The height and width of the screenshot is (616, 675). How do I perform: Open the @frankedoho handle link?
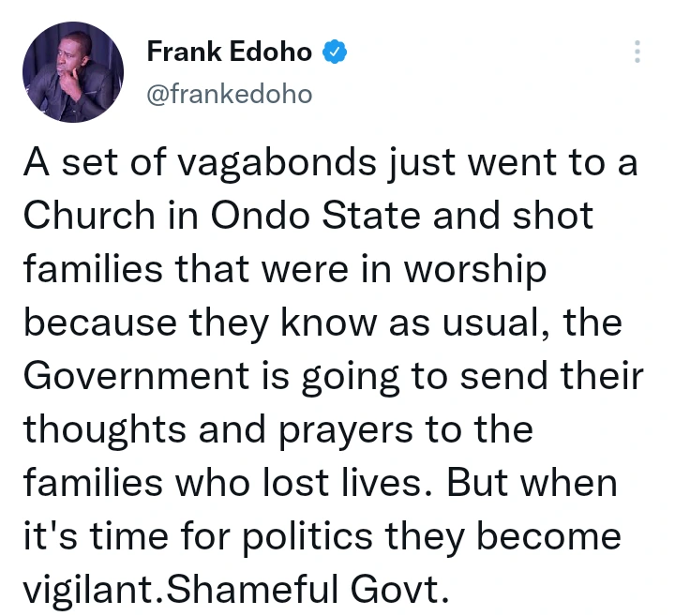(229, 93)
